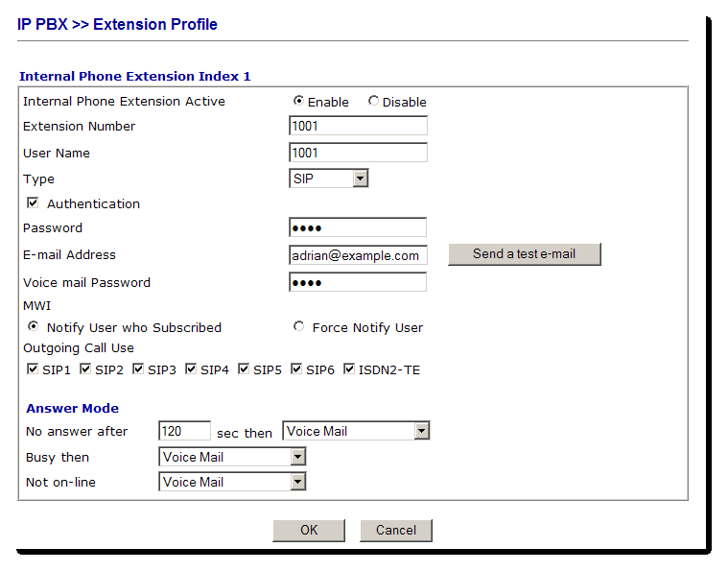Uncheck the SIP6 outgoing call checkbox
This screenshot has height=571, width=728.
[x=296, y=369]
